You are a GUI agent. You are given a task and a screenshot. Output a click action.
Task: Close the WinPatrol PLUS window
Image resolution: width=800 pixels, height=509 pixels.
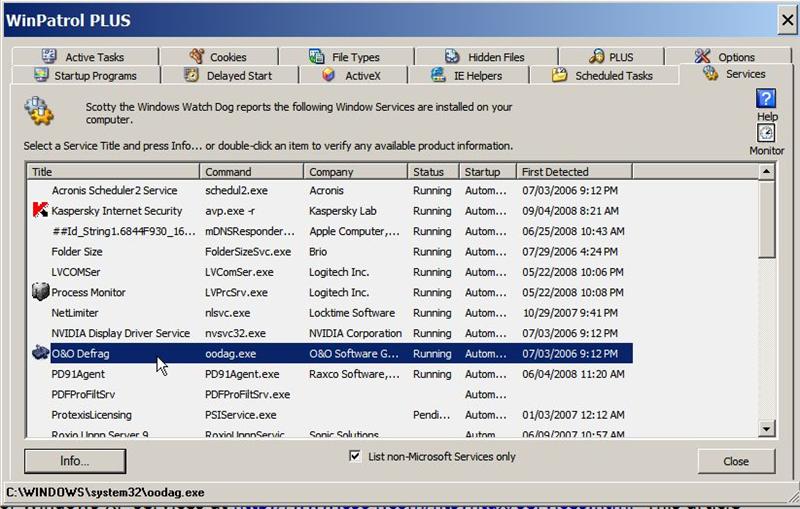787,20
